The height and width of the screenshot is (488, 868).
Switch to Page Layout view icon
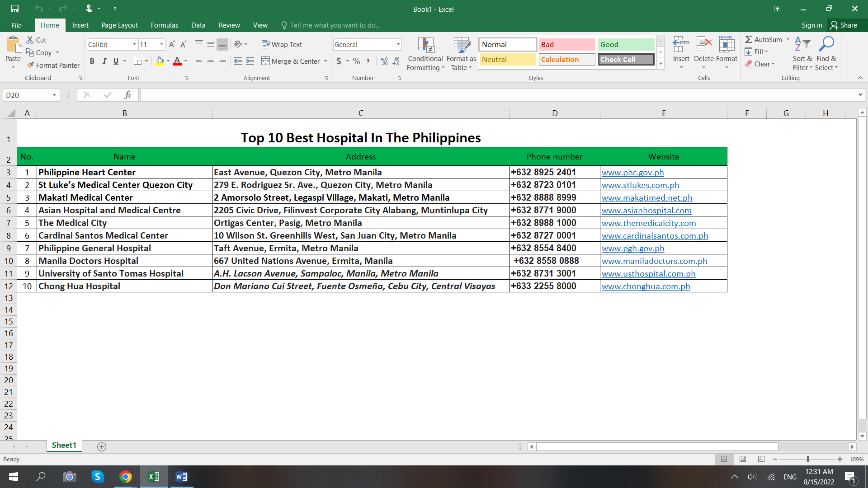point(743,459)
